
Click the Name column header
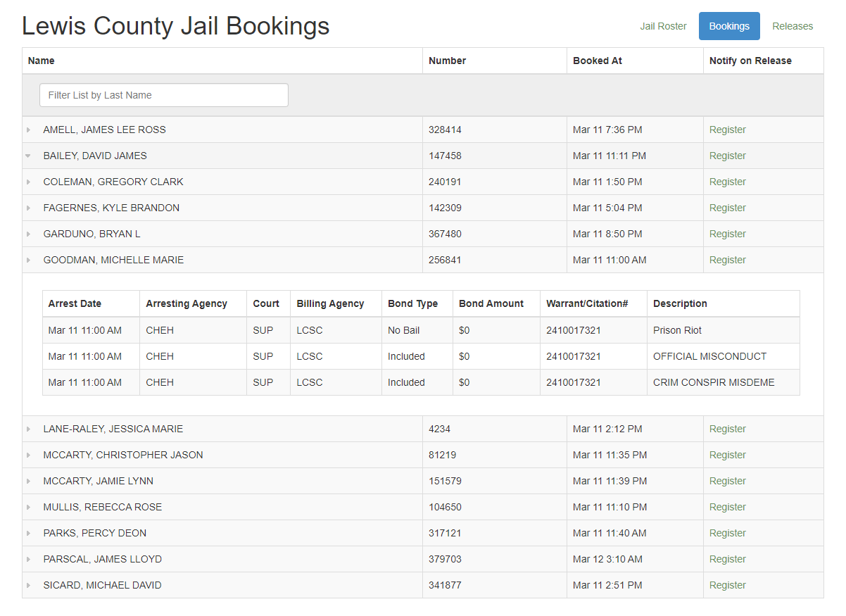click(41, 61)
